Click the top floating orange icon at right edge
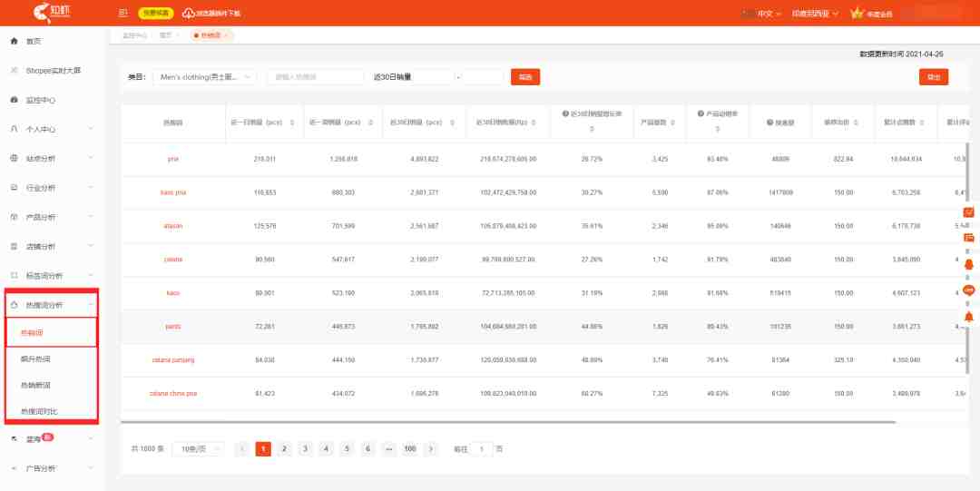This screenshot has width=980, height=491. [x=969, y=212]
